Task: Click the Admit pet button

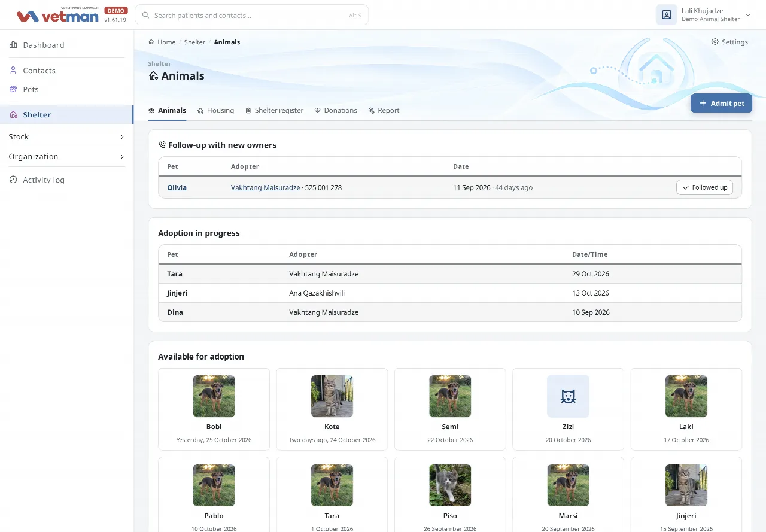Action: click(721, 103)
